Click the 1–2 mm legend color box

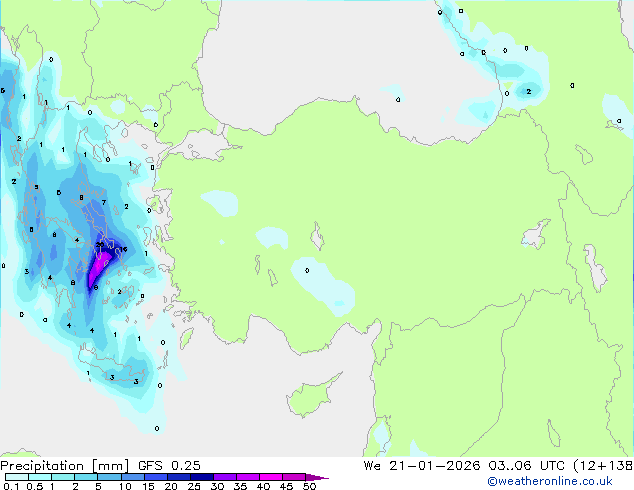[63, 477]
